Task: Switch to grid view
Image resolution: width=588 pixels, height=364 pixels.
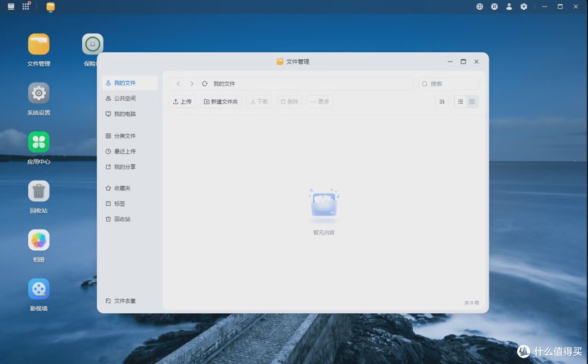Action: (x=472, y=102)
